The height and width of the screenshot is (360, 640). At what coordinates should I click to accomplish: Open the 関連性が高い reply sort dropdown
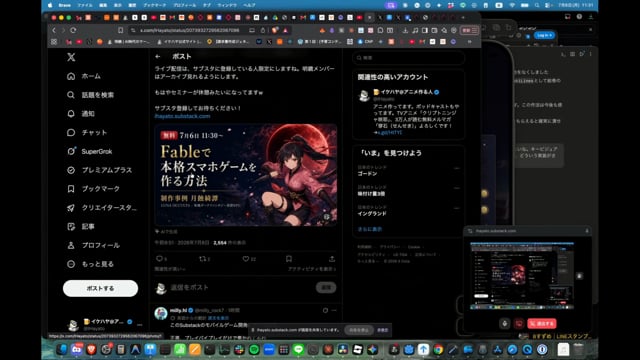coord(170,269)
